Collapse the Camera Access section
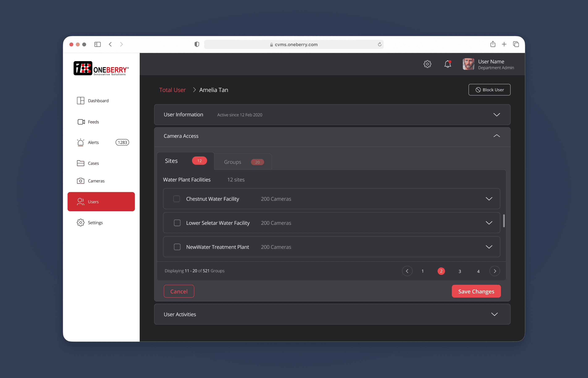588x378 pixels. 497,136
